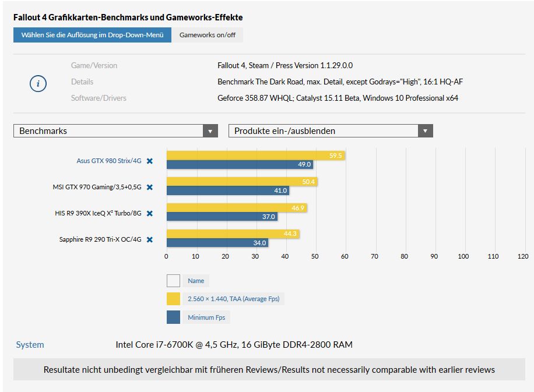Click the Geforce 358.87 WHQL drivers text
This screenshot has width=534, height=392.
(338, 98)
